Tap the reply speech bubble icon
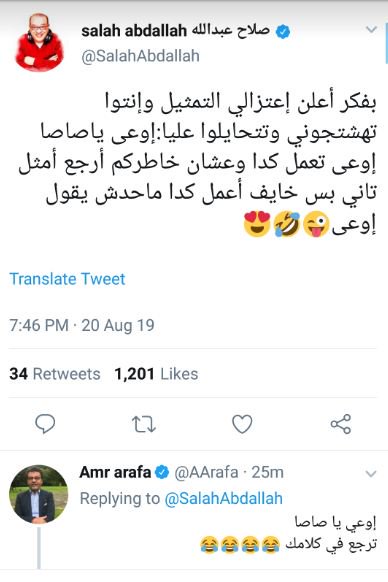388x582 pixels. click(45, 424)
